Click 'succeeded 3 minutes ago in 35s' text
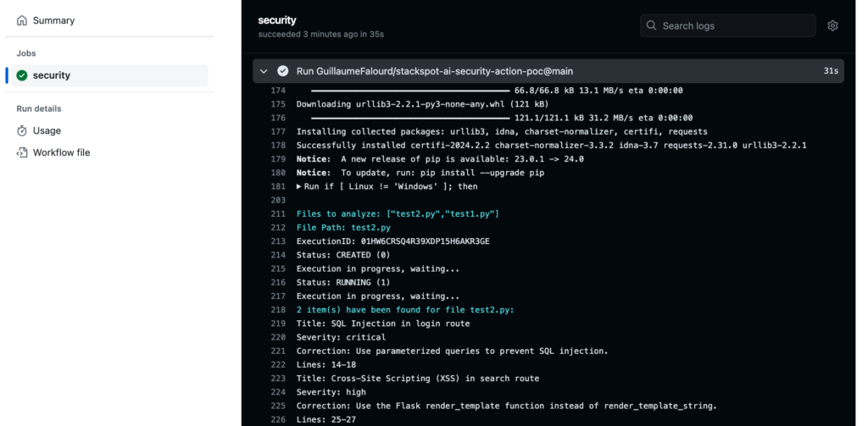The width and height of the screenshot is (868, 426). tap(320, 35)
